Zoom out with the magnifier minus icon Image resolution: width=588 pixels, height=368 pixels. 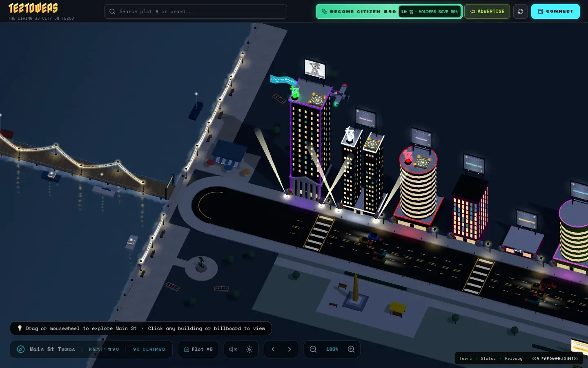pos(313,349)
